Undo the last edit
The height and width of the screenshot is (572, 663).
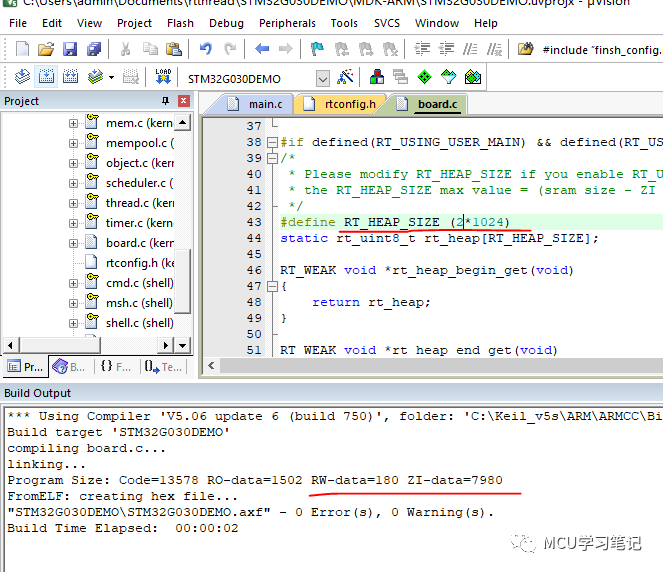(205, 49)
